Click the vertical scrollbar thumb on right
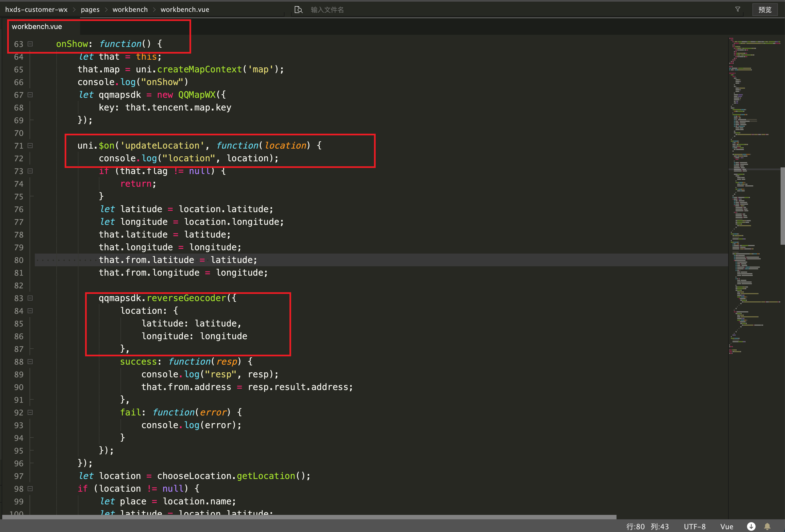Screen dimensions: 785x532 (x=783, y=206)
